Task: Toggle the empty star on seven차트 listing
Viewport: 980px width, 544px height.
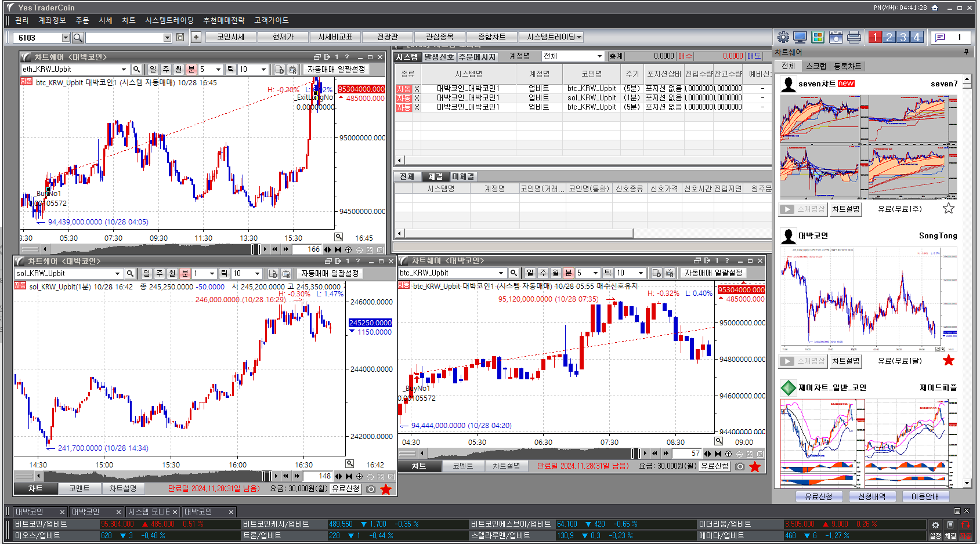Action: click(948, 209)
